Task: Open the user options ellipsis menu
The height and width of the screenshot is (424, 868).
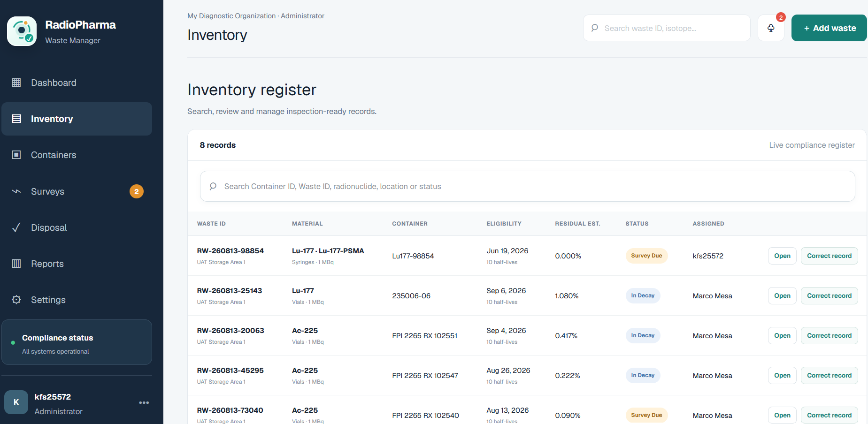Action: coord(144,402)
